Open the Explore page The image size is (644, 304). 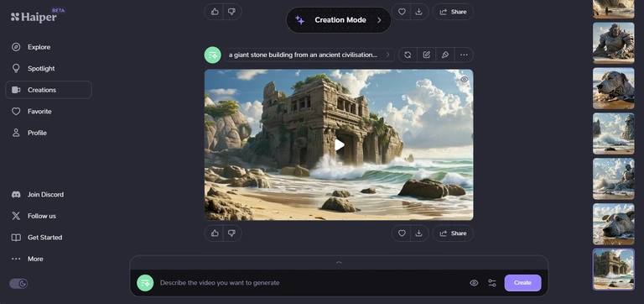point(39,47)
